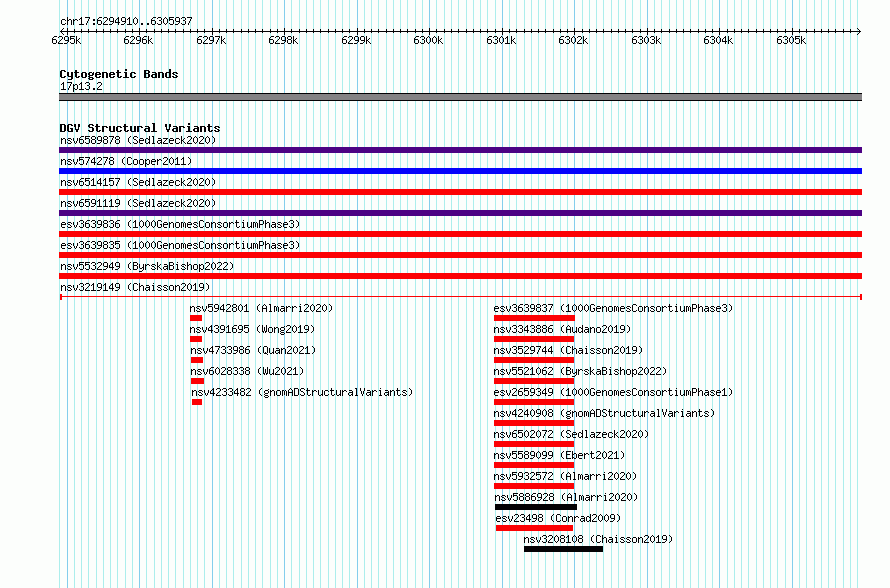The height and width of the screenshot is (588, 890).
Task: Click the nsv5521062 (ByrskaBishop2022) label
Action: tap(580, 371)
